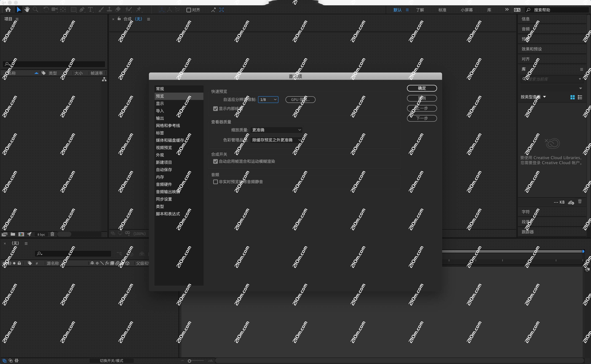Select the Eraser tool
Image resolution: width=591 pixels, height=364 pixels.
point(118,10)
